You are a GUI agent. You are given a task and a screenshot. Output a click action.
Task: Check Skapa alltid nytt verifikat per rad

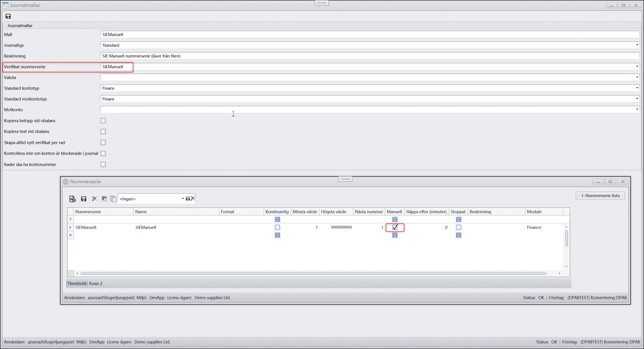[x=103, y=142]
